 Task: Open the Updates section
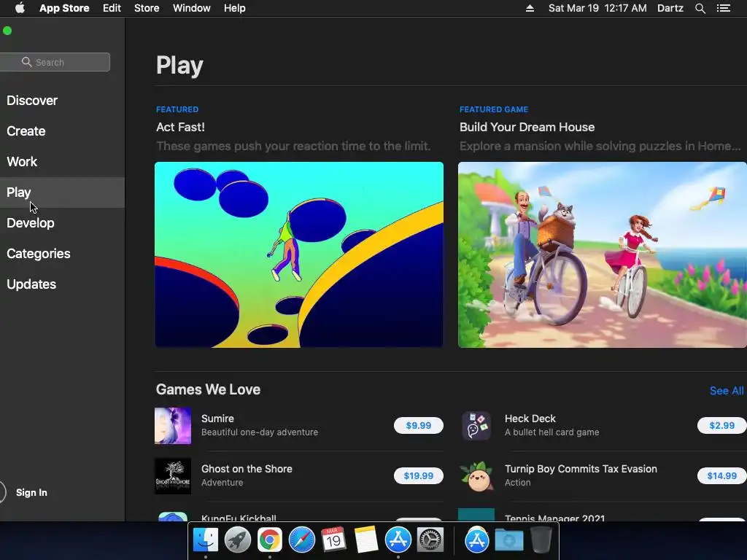[x=31, y=284]
